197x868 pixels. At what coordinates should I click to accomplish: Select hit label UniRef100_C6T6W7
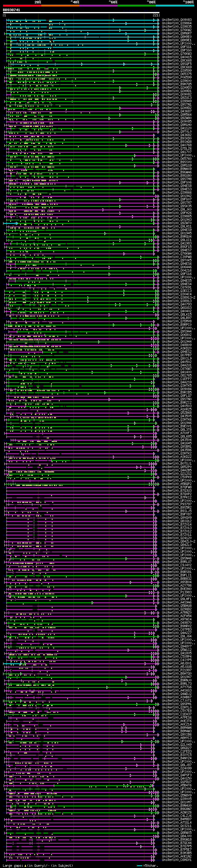tap(177, 369)
